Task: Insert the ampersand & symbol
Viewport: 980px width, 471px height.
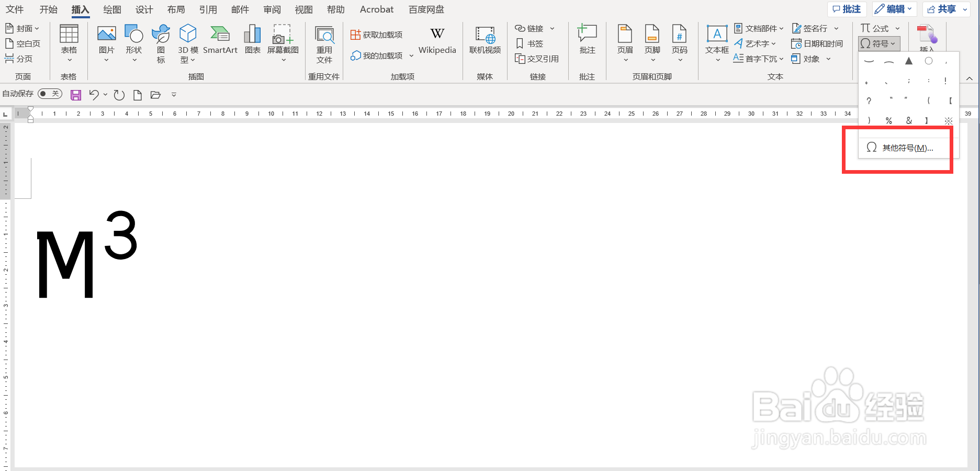Action: pos(909,121)
